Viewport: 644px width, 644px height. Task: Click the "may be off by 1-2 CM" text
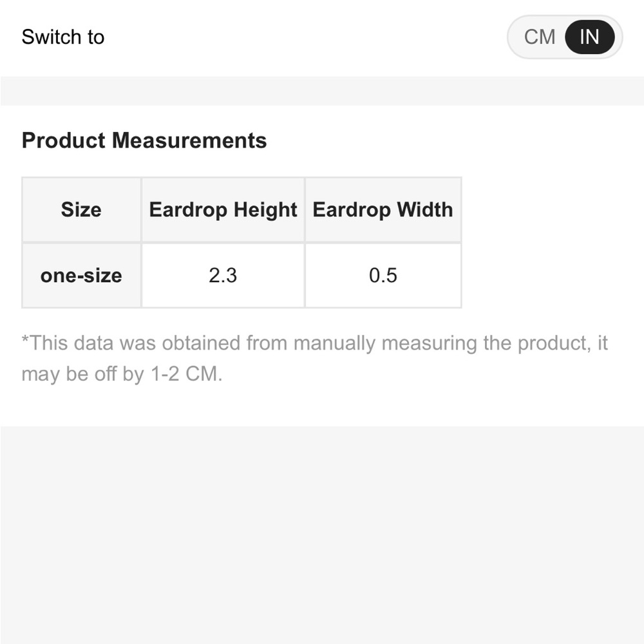[122, 374]
